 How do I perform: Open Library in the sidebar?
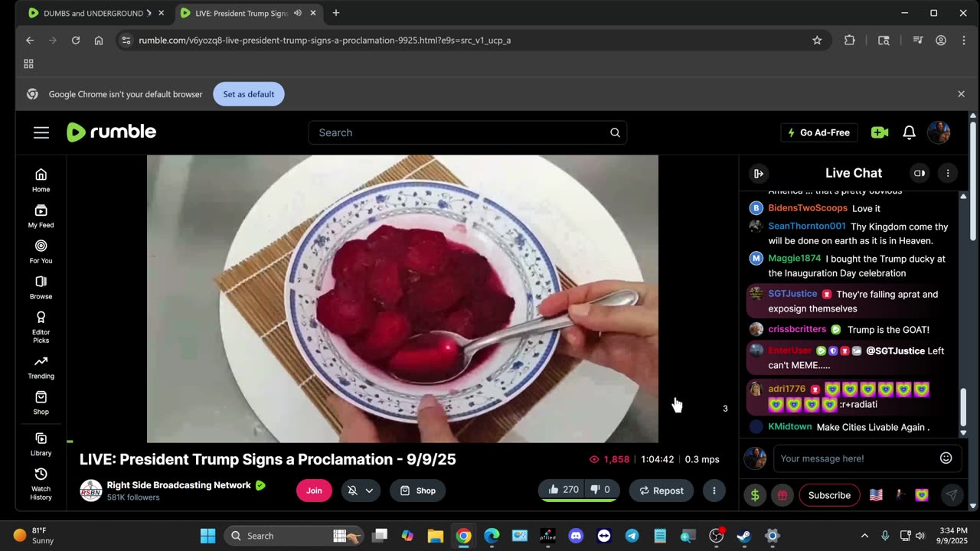pos(41,445)
